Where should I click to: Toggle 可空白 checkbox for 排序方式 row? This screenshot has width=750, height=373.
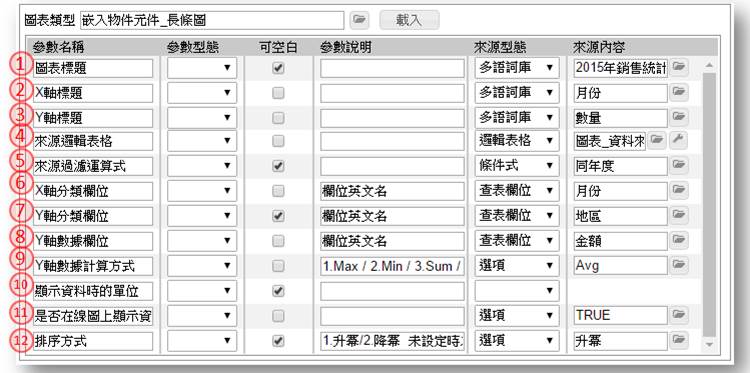coord(278,340)
